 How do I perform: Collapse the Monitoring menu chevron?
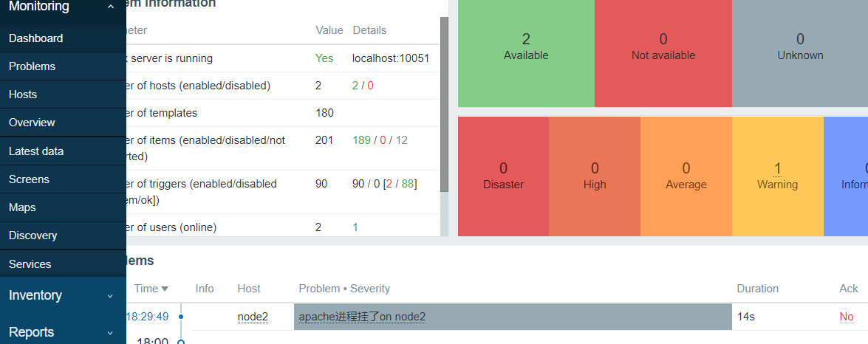pyautogui.click(x=110, y=7)
